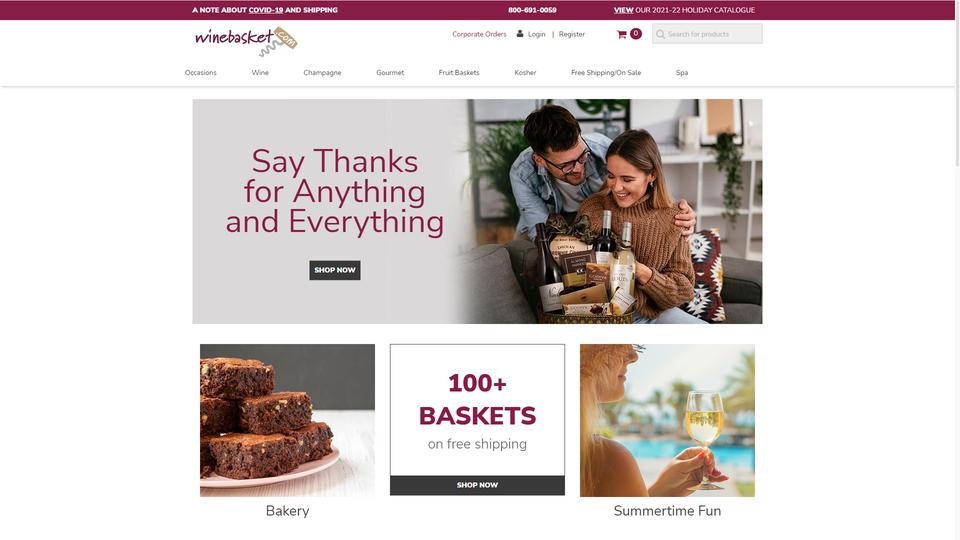960x540 pixels.
Task: Select the Spa menu item
Action: [x=682, y=72]
